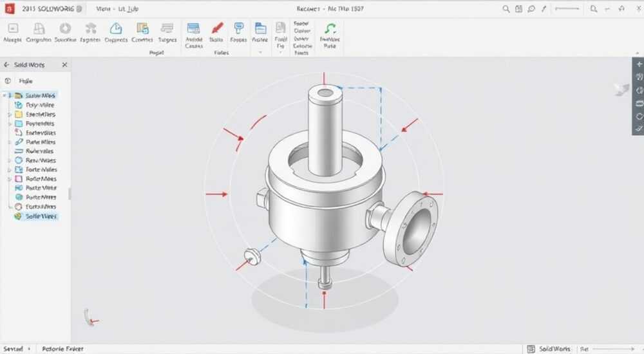
Task: Select the Parte Mees tree item
Action: (x=35, y=198)
